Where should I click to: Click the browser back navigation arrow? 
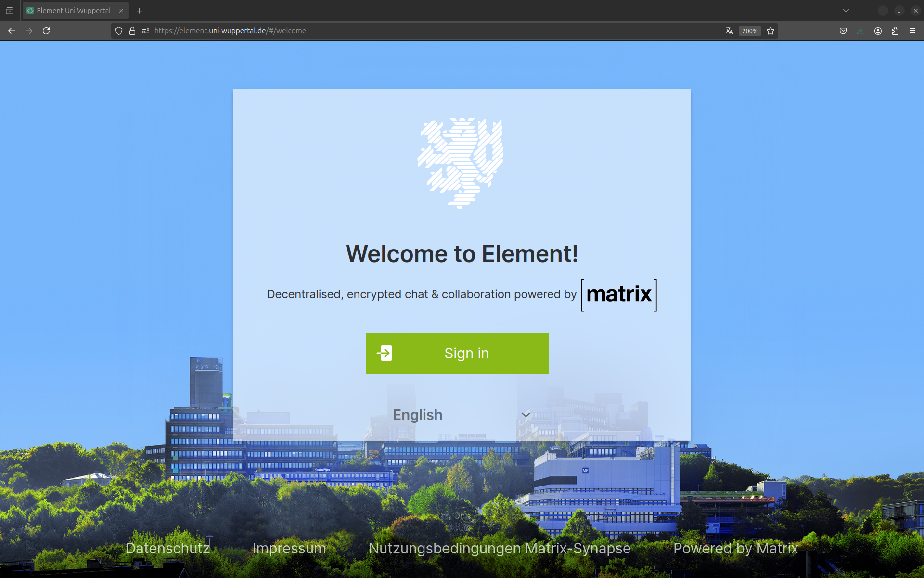pyautogui.click(x=11, y=31)
